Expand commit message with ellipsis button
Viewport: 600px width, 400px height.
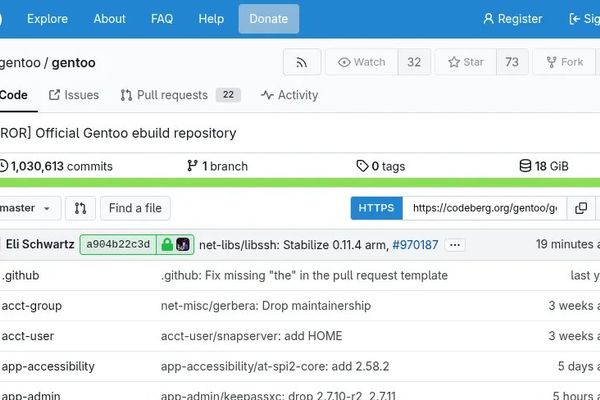[x=455, y=245]
